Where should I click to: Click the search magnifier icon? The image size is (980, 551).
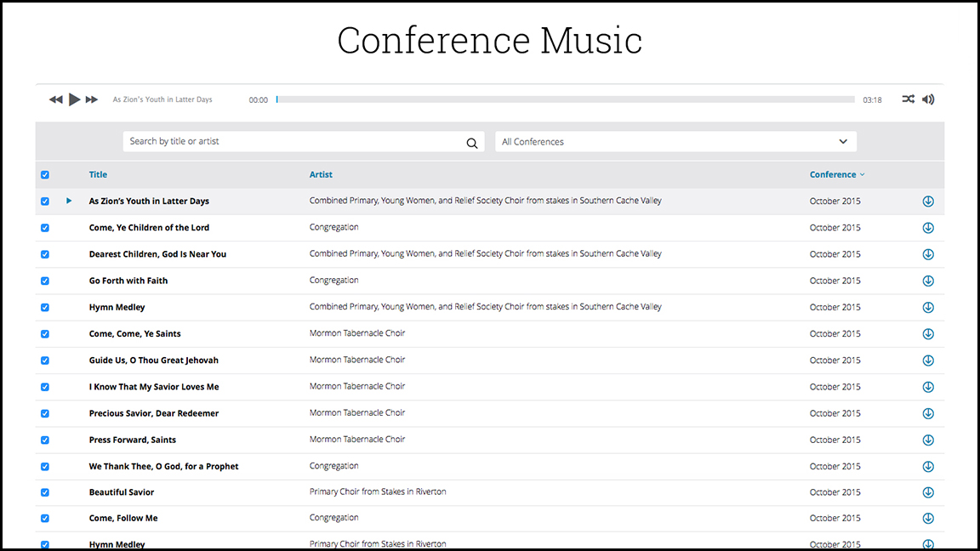472,143
